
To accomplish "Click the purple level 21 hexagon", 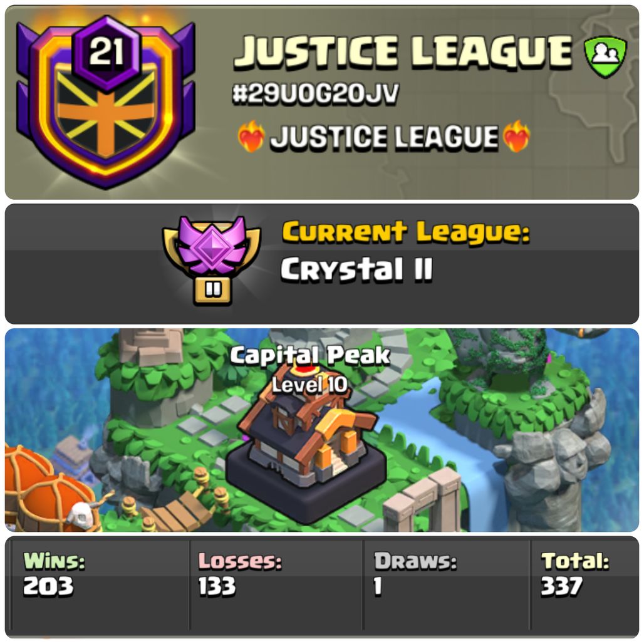I will coord(106,53).
